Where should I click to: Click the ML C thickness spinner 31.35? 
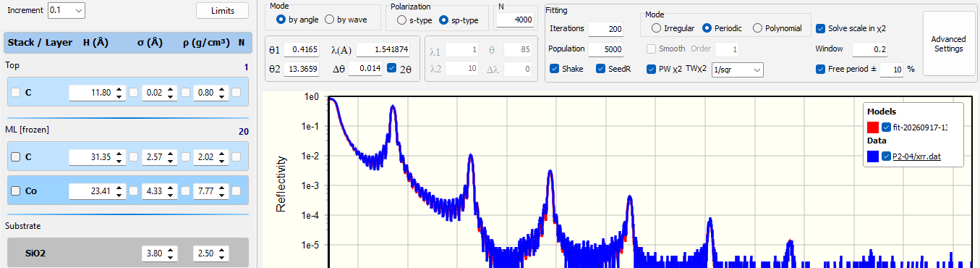(x=97, y=156)
